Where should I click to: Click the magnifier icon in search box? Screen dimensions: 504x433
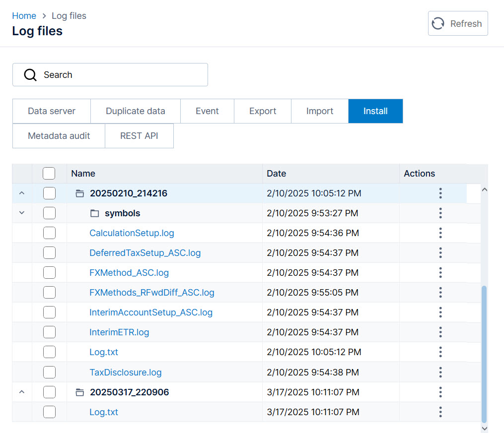(30, 75)
